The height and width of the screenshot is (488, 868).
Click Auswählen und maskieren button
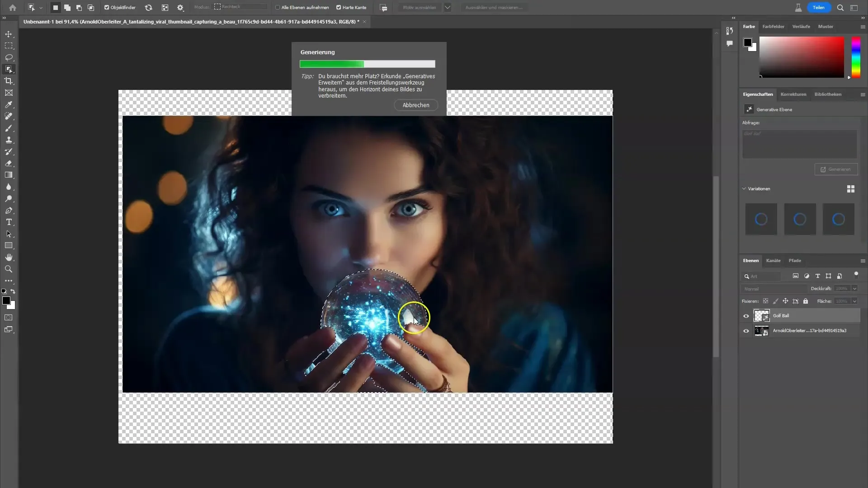[x=494, y=8]
